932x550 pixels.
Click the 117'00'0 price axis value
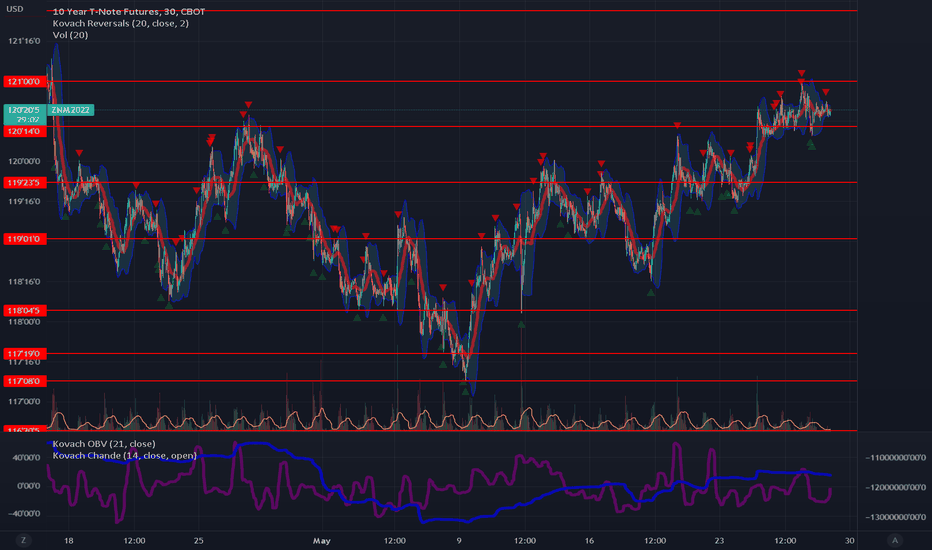24,401
